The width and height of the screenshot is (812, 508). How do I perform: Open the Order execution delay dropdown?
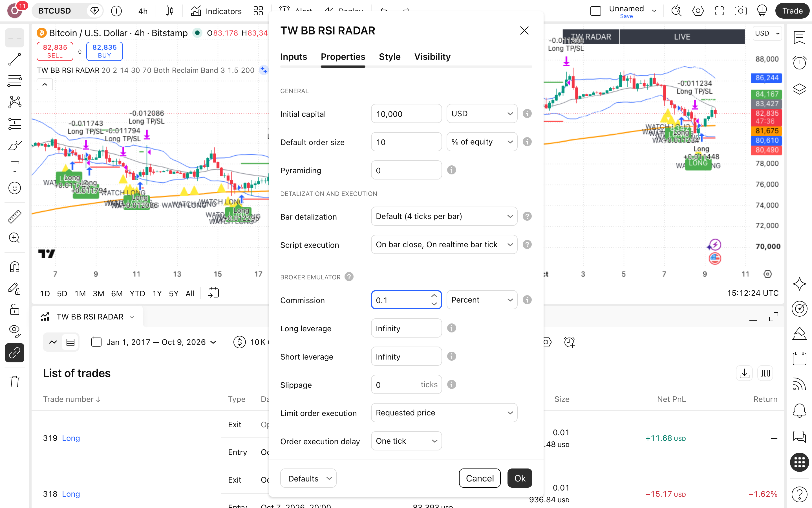click(x=406, y=441)
